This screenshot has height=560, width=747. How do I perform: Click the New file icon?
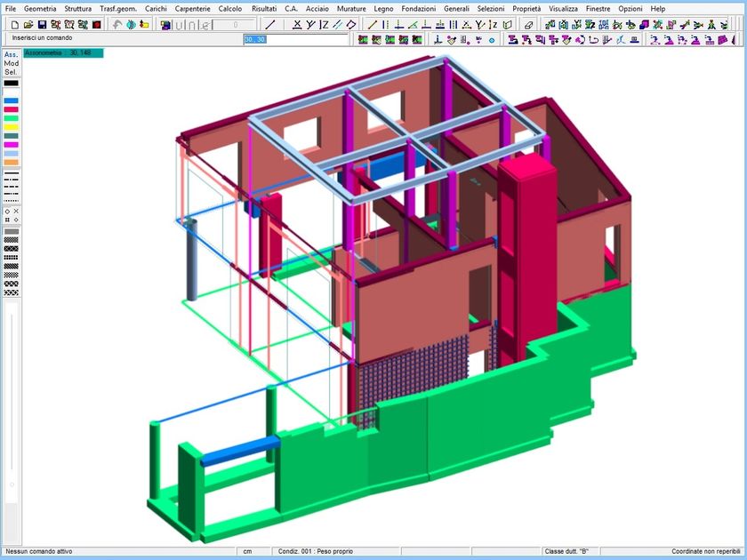[15, 25]
